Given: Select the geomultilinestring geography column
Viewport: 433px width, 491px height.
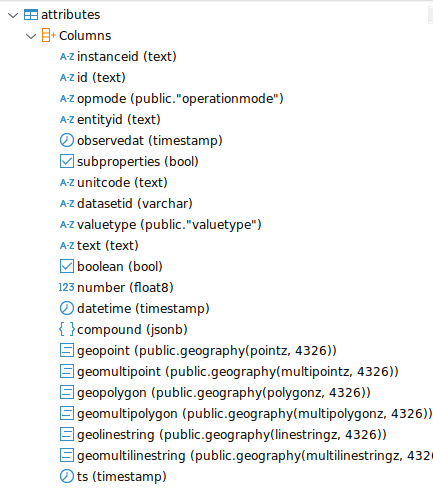Looking at the screenshot, I should [x=255, y=456].
